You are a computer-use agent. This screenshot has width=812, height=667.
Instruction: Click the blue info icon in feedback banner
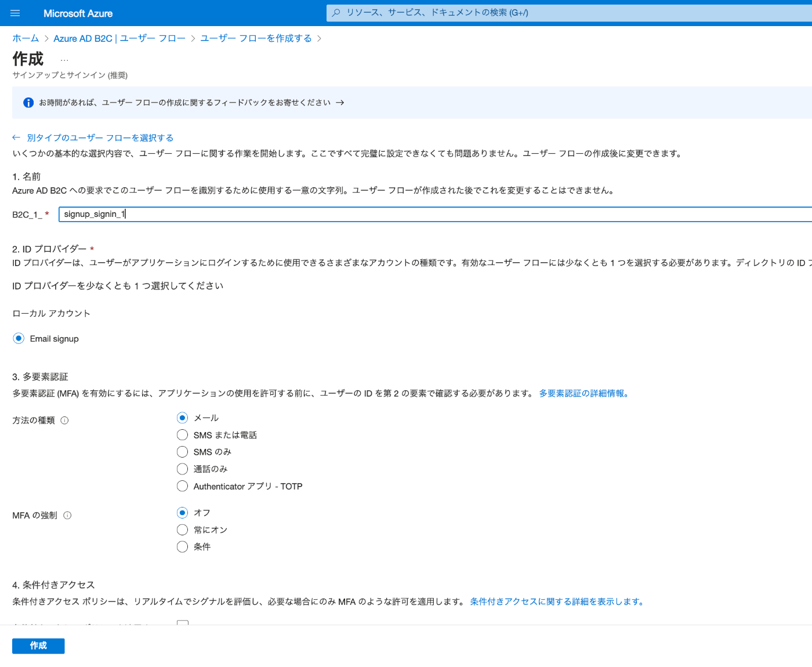click(x=28, y=103)
